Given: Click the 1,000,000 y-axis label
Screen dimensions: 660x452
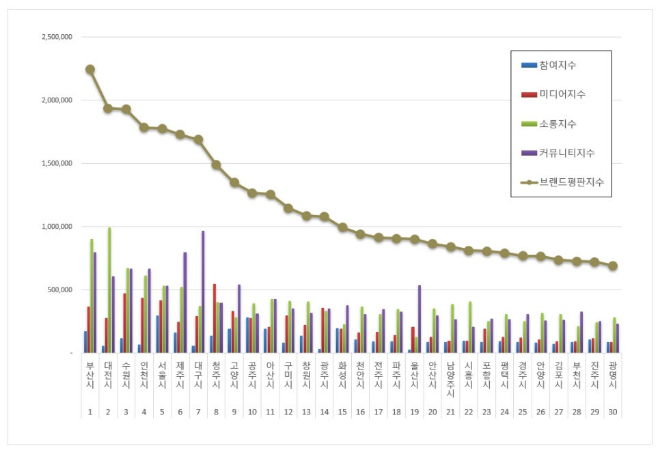Looking at the screenshot, I should 55,227.
